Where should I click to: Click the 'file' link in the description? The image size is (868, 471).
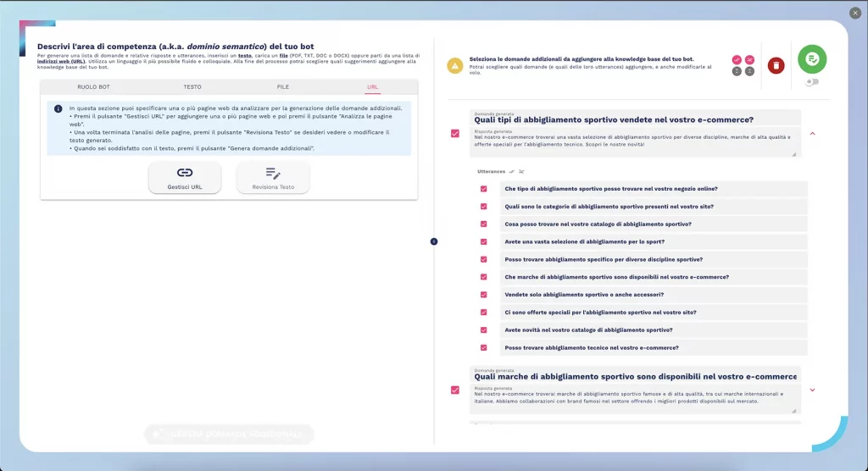point(283,56)
